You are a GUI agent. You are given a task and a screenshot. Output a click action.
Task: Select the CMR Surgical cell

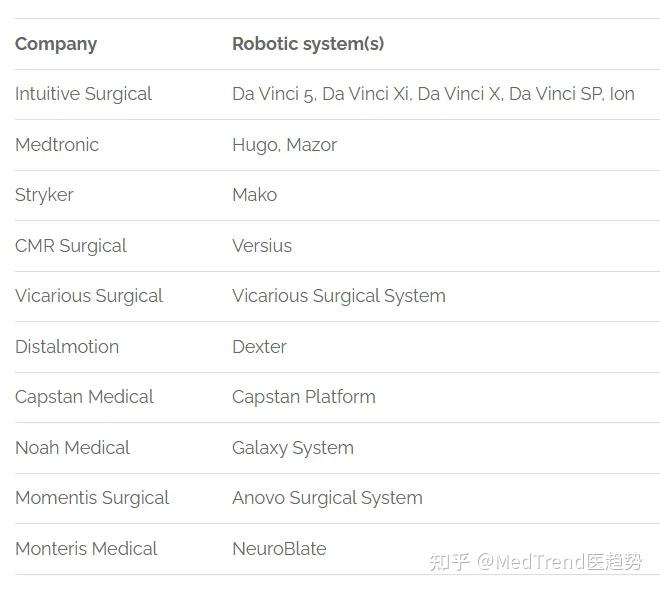point(71,246)
